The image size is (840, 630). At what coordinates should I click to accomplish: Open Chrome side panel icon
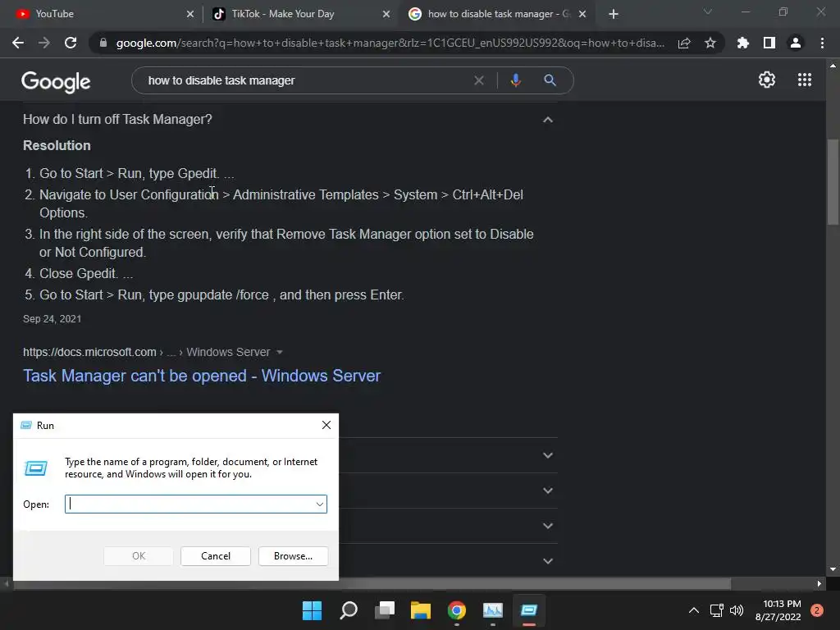pyautogui.click(x=769, y=43)
